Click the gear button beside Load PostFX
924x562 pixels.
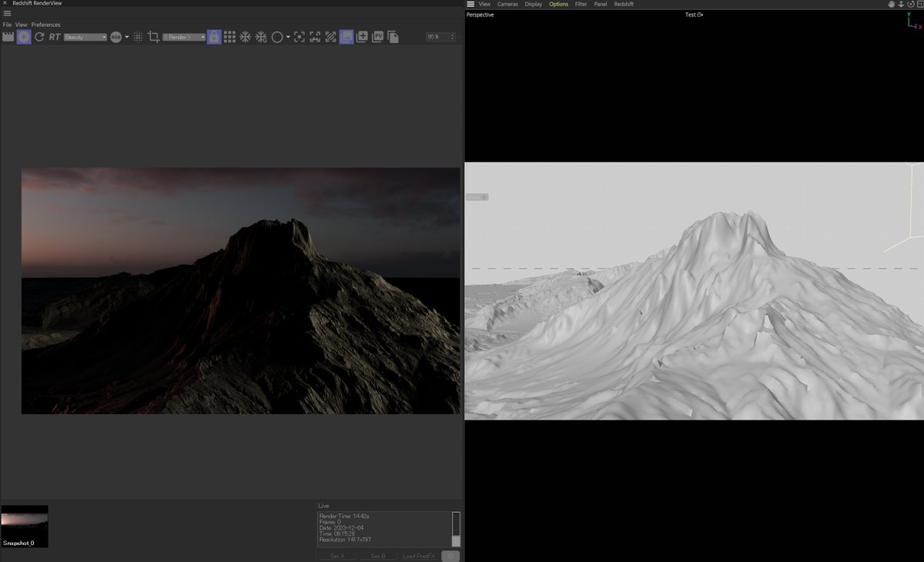[x=451, y=556]
